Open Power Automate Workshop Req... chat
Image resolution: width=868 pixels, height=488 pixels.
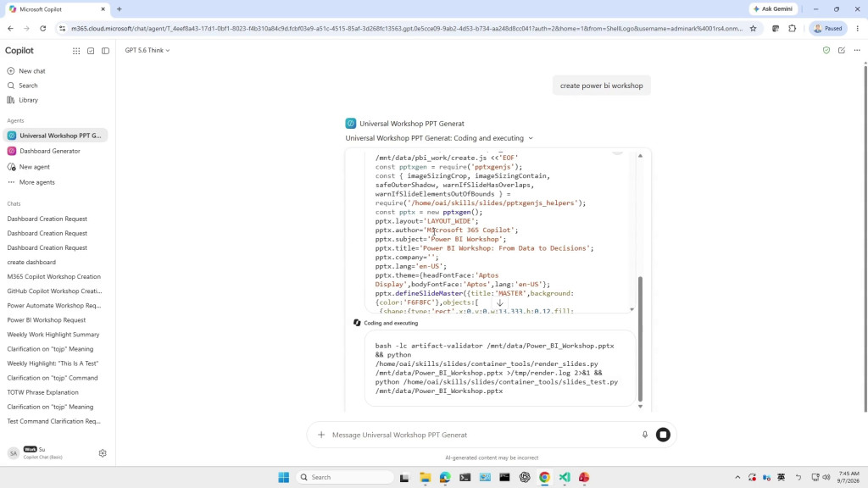click(53, 305)
